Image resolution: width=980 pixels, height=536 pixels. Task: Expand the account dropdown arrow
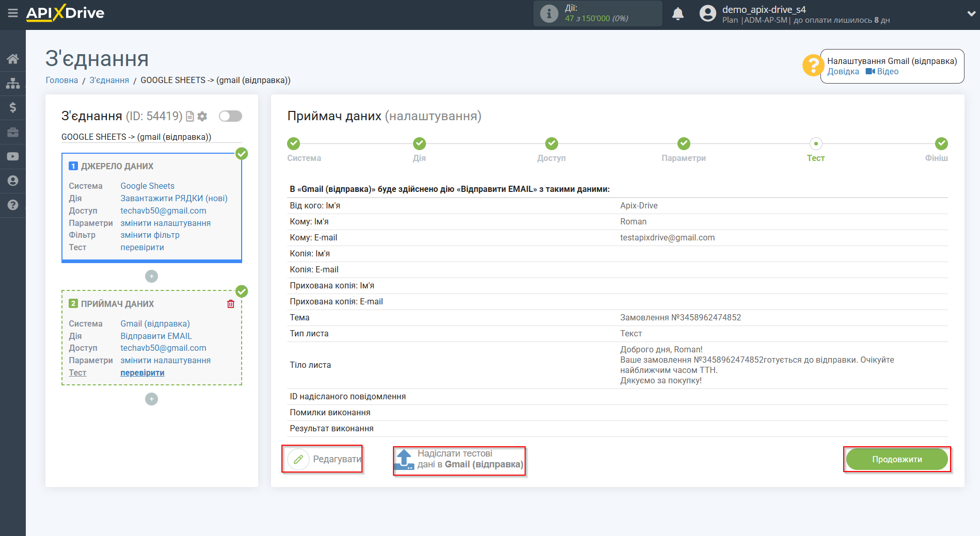tap(971, 14)
